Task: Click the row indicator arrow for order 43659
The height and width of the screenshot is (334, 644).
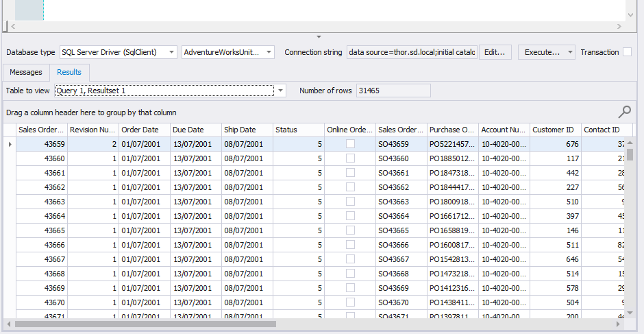Action: point(9,144)
